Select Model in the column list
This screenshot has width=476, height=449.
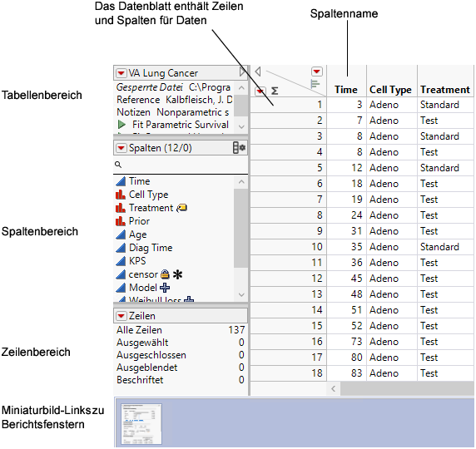(x=142, y=288)
